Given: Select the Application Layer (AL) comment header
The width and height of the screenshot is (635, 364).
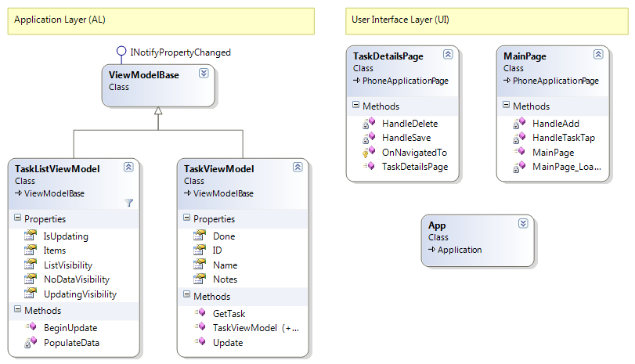Looking at the screenshot, I should tap(161, 20).
